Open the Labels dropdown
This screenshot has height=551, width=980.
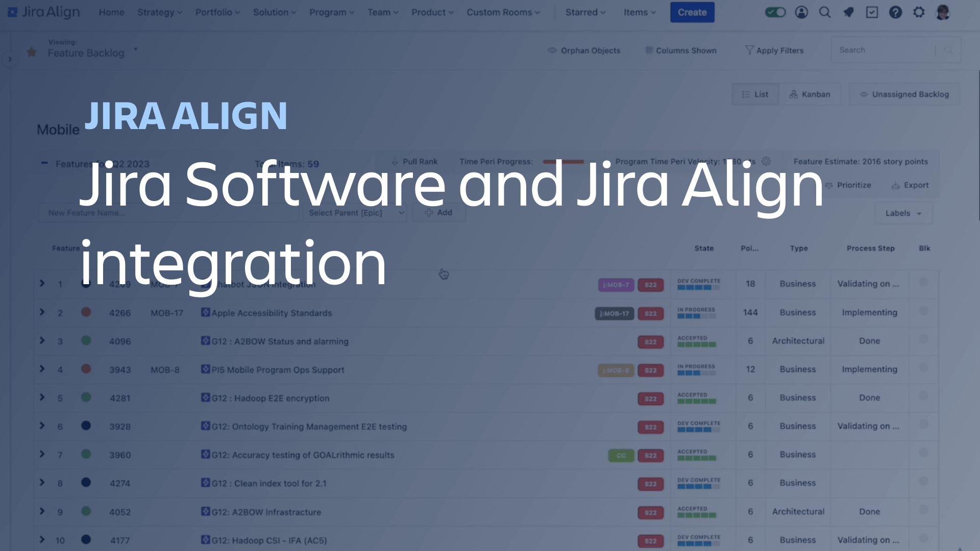[901, 213]
